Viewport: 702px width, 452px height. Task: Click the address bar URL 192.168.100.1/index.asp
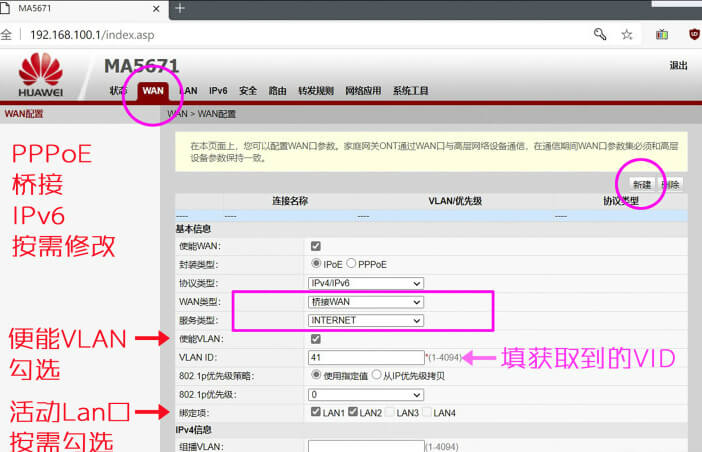tap(92, 35)
